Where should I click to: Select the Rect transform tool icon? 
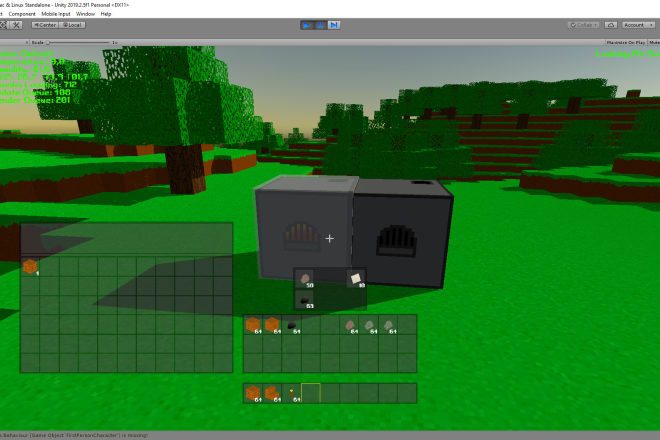[x=3, y=25]
